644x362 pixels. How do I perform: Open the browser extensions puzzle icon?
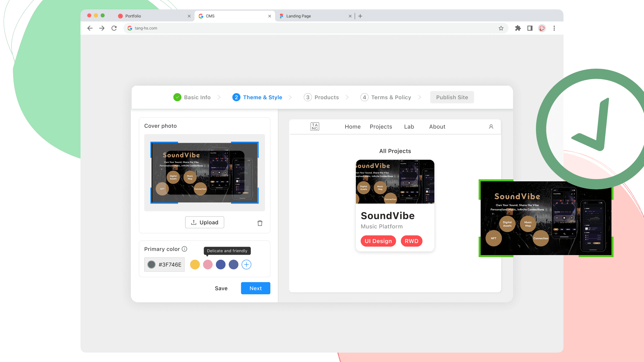tap(518, 28)
